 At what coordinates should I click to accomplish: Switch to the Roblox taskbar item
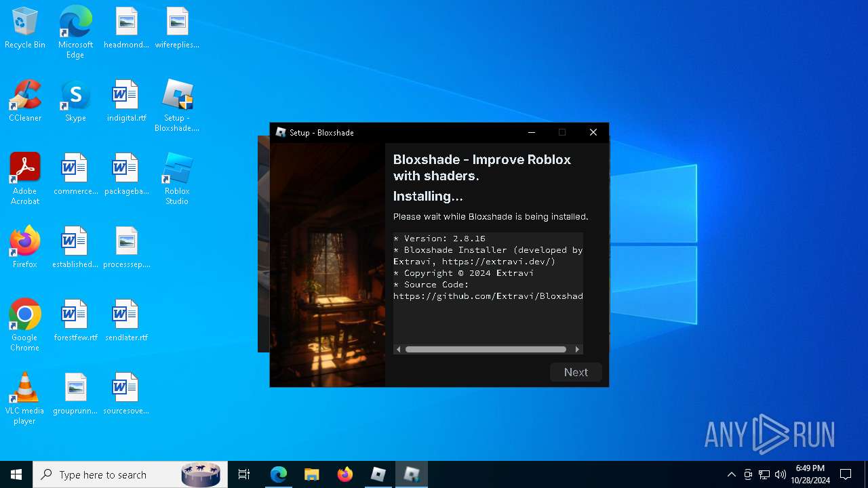378,474
